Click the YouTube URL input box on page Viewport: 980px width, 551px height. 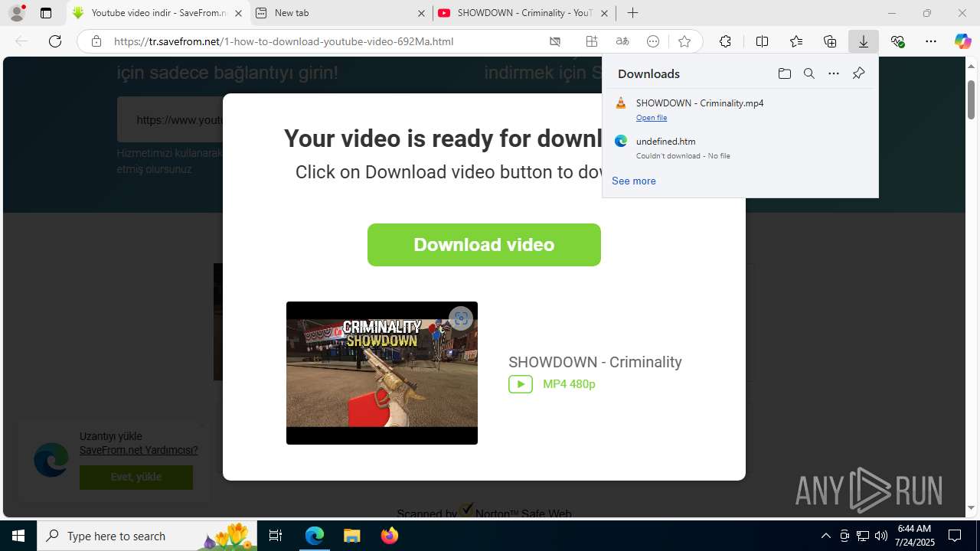tap(170, 119)
